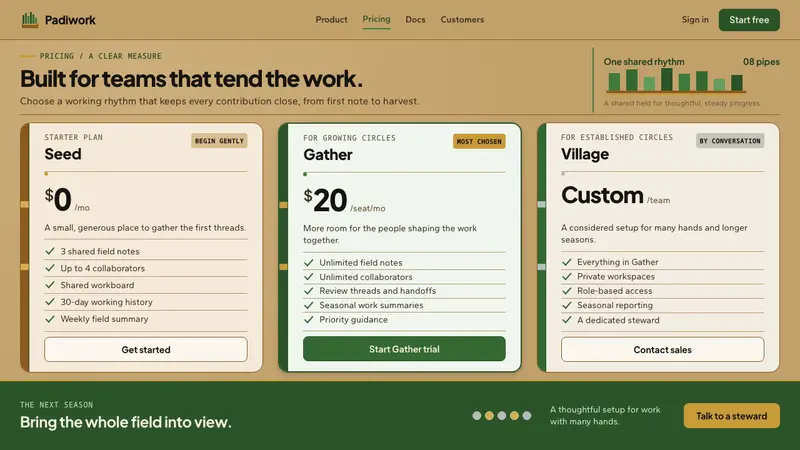Click the checkmark beside Seasonal work summaries
This screenshot has height=450, width=800.
pos(309,305)
